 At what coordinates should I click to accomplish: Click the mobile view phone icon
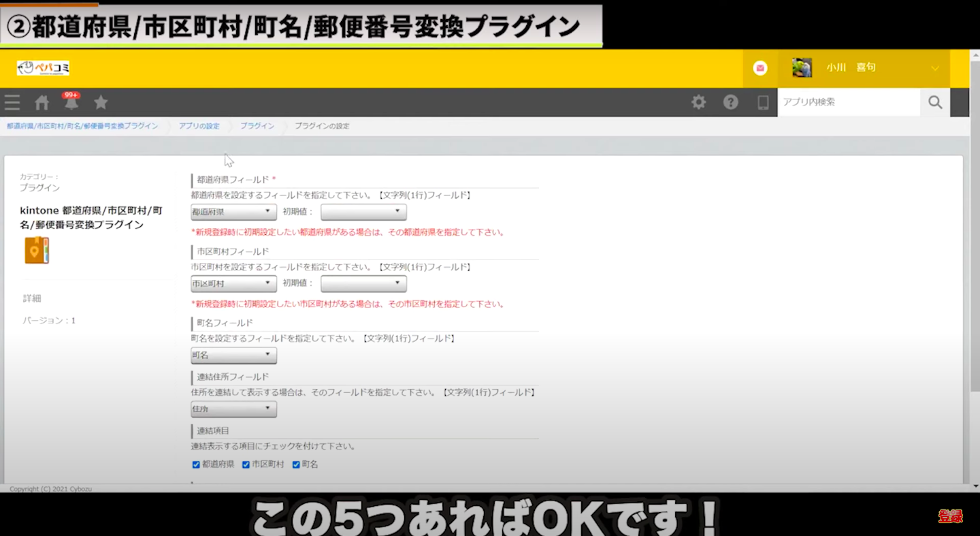(x=763, y=102)
